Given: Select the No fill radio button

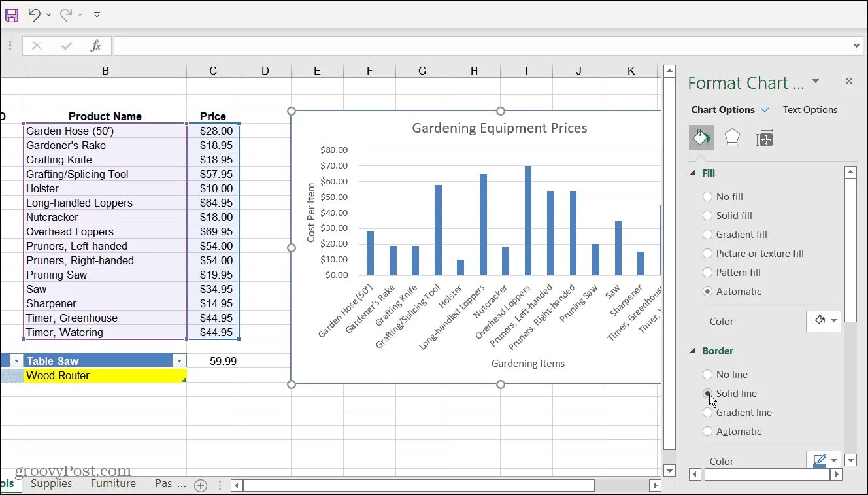Looking at the screenshot, I should tap(707, 197).
